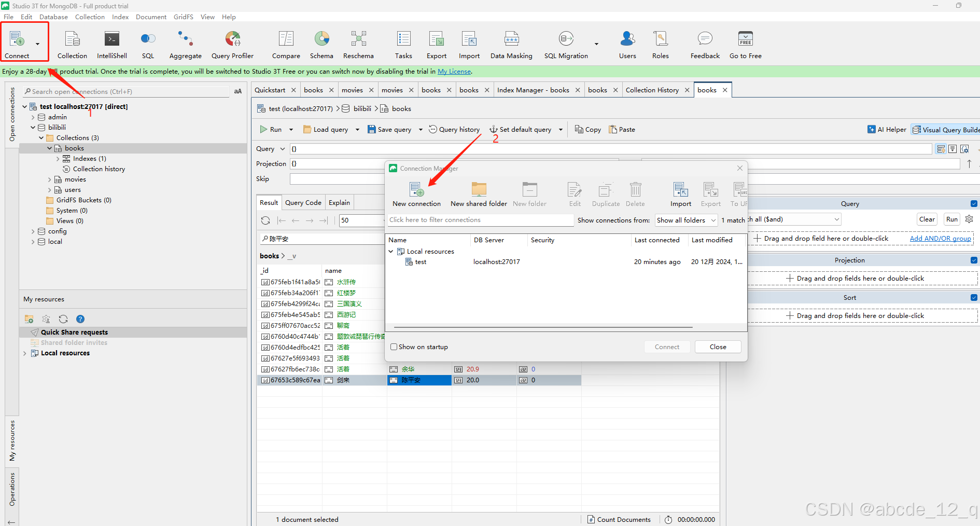980x526 pixels.
Task: Open the Aggregate editor
Action: [x=185, y=45]
